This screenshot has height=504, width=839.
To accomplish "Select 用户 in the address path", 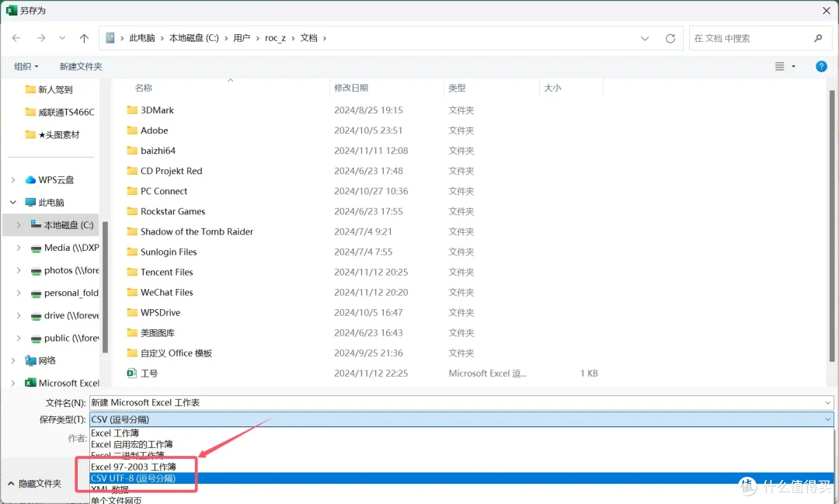I will pos(242,38).
